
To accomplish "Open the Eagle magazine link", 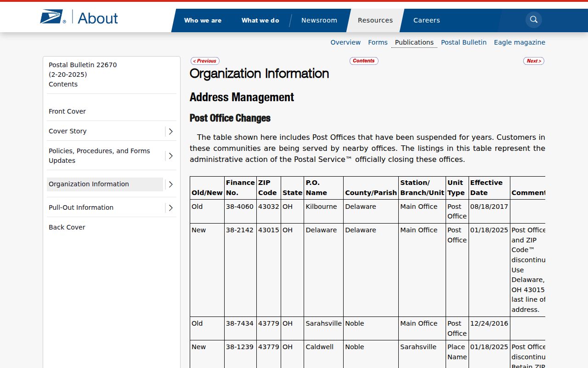I will click(x=520, y=42).
